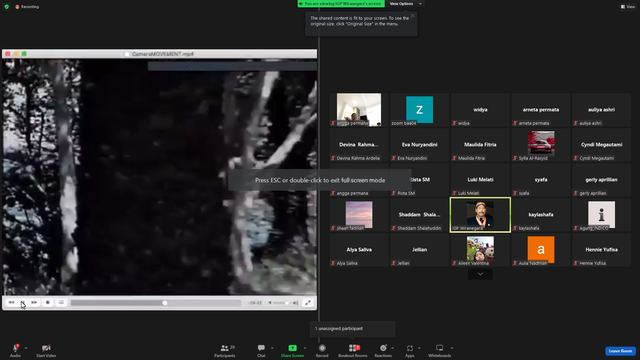Click the video seek bar handle

click(164, 303)
